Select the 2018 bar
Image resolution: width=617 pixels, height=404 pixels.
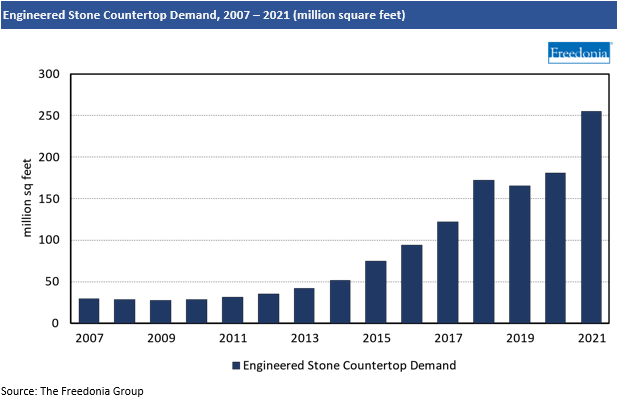(484, 252)
